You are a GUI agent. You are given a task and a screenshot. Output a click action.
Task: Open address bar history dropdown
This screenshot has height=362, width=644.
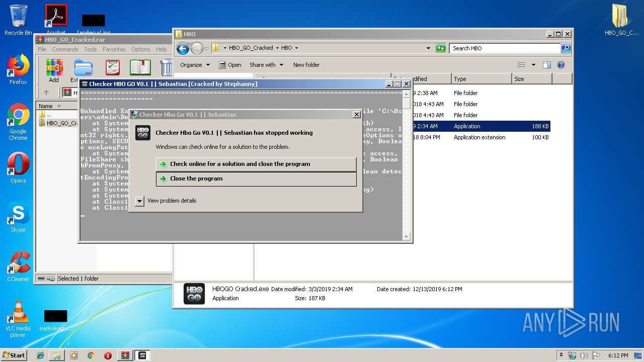[428, 48]
